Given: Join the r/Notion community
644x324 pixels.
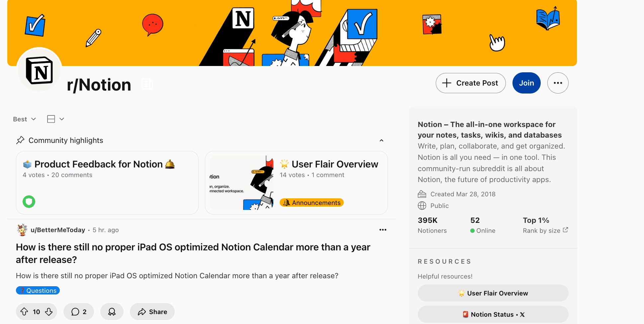Looking at the screenshot, I should [x=526, y=83].
